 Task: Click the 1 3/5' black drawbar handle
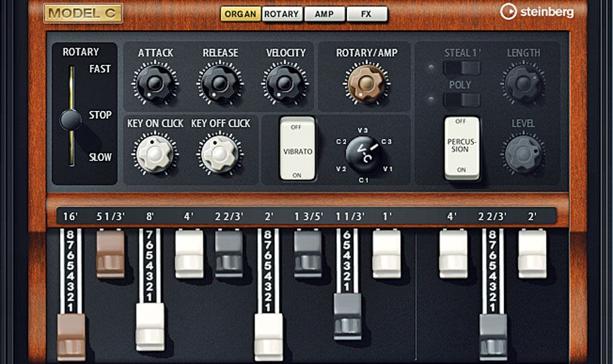(x=308, y=254)
